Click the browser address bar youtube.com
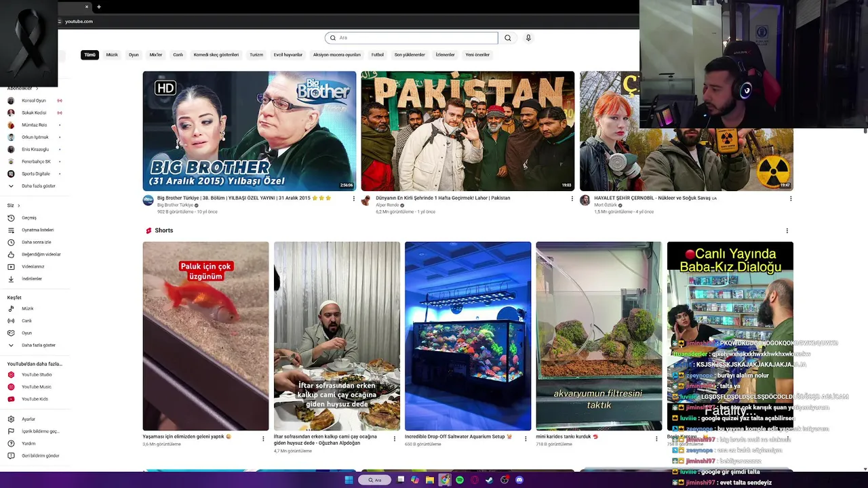This screenshot has width=868, height=488. [x=79, y=22]
